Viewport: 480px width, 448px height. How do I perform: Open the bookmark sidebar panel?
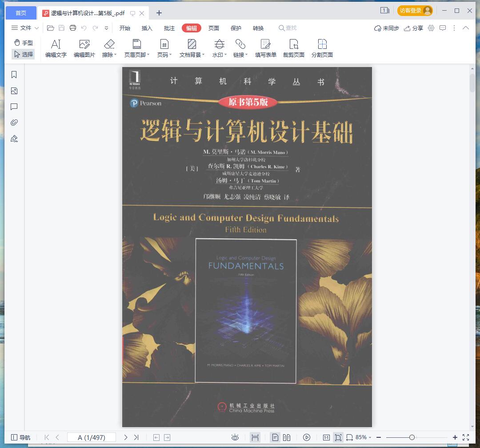(14, 75)
